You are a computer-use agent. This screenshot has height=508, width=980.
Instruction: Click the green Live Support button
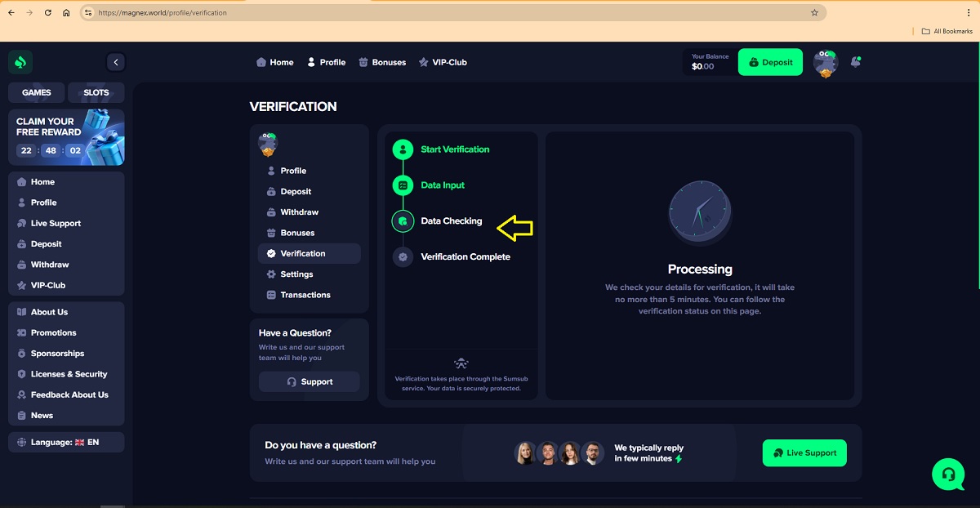pyautogui.click(x=804, y=453)
